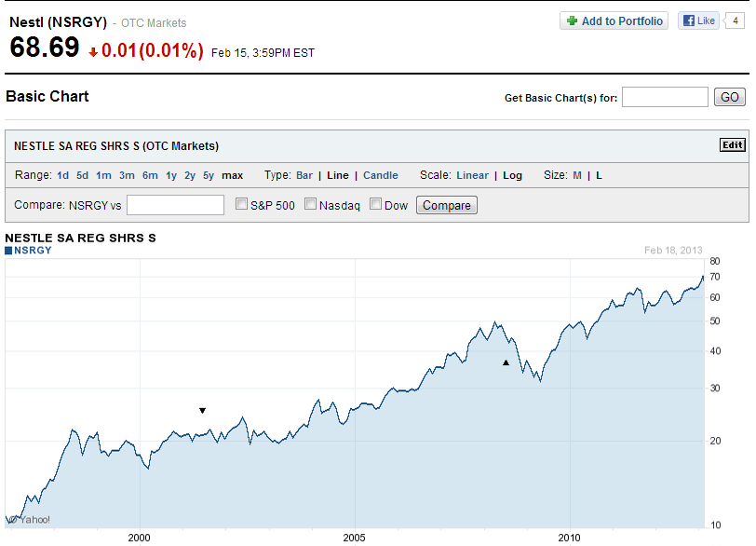Enable the S&P 500 comparison checkbox
Image resolution: width=756 pixels, height=546 pixels.
click(241, 204)
